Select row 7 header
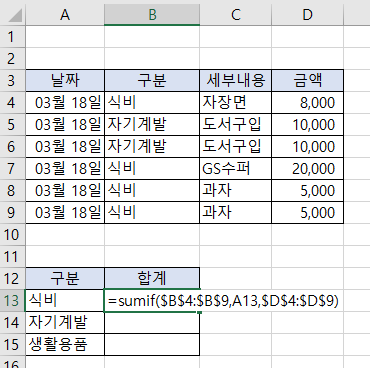This screenshot has height=368, width=370. [x=12, y=169]
